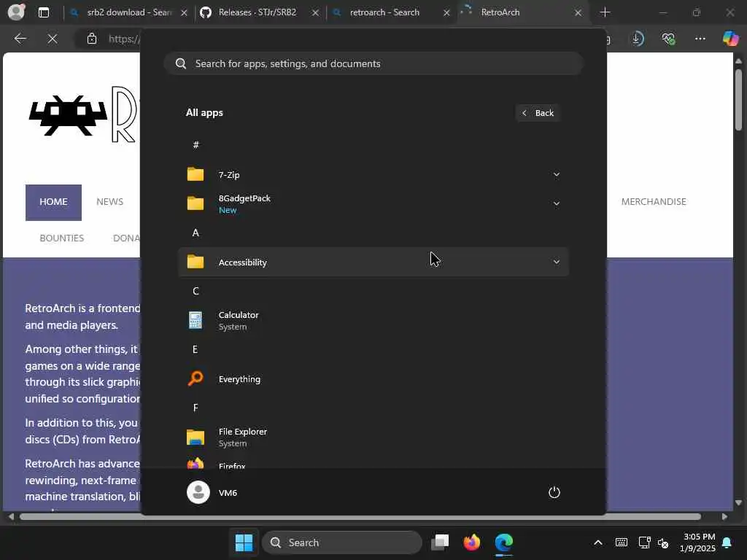Expand the Accessibility folder chevron
Viewport: 747px width, 560px height.
click(556, 262)
